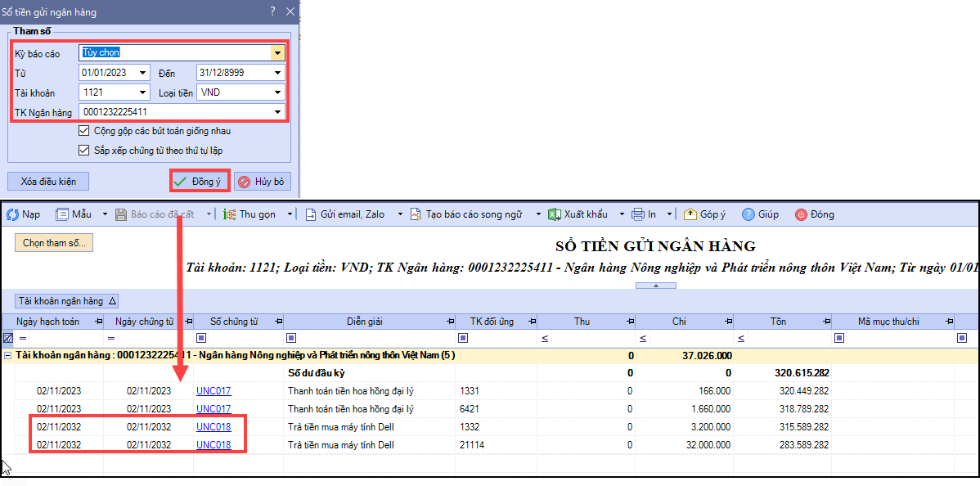
Task: Toggle Sắp xếp chứng từ theo thứ tự lập
Action: 84,151
